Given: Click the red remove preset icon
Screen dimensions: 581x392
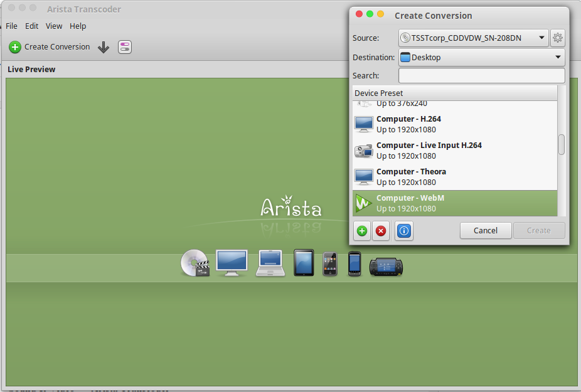Looking at the screenshot, I should [381, 231].
